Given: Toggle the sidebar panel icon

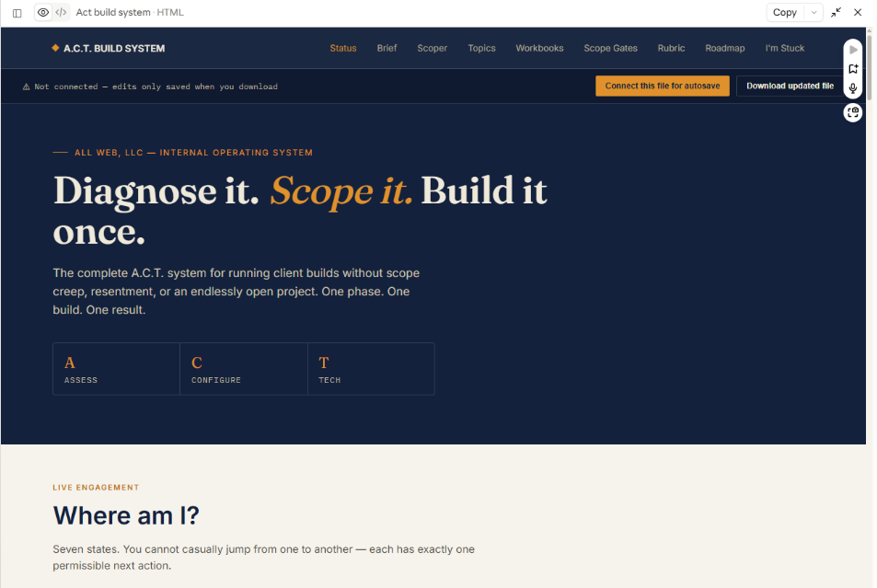Looking at the screenshot, I should pyautogui.click(x=17, y=13).
